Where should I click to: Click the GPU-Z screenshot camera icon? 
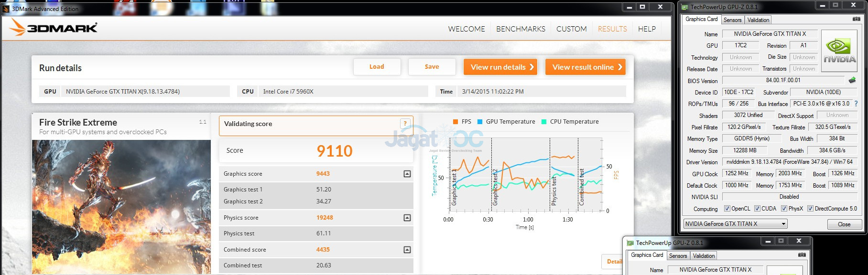[x=856, y=19]
